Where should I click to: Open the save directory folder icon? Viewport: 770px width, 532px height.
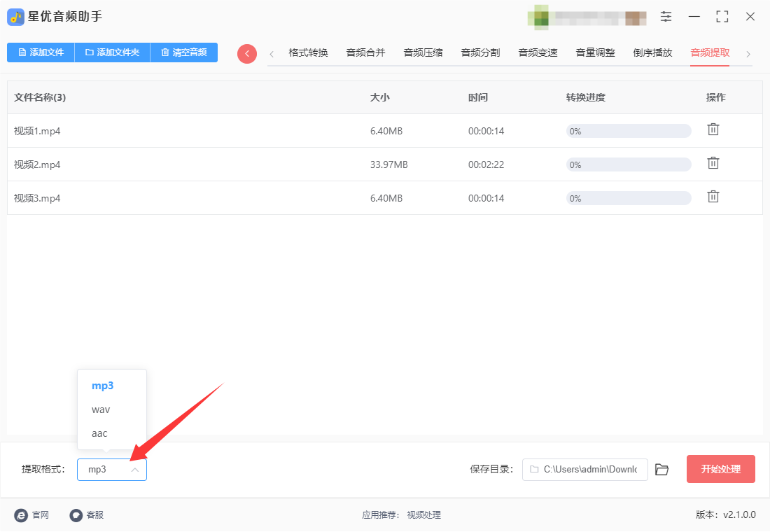pyautogui.click(x=662, y=470)
